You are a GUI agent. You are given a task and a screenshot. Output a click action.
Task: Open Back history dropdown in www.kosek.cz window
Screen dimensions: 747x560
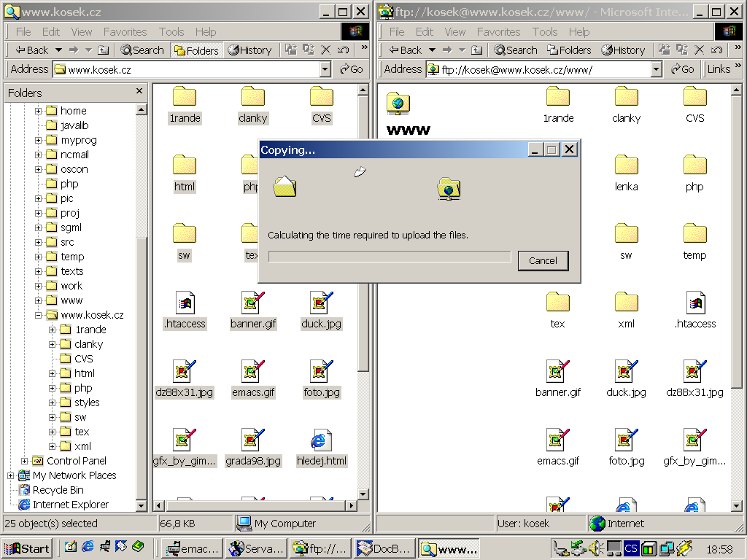pyautogui.click(x=58, y=50)
